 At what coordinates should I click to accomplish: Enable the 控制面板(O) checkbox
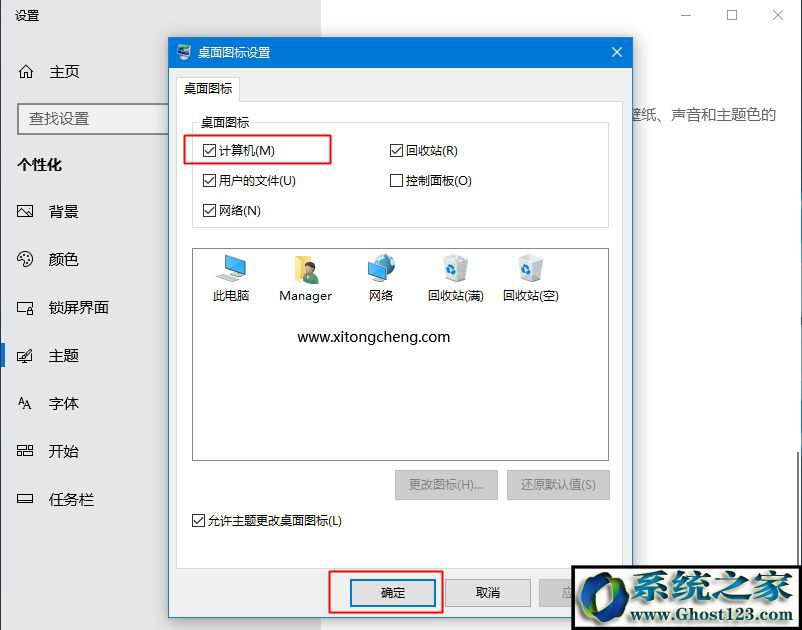coord(396,181)
